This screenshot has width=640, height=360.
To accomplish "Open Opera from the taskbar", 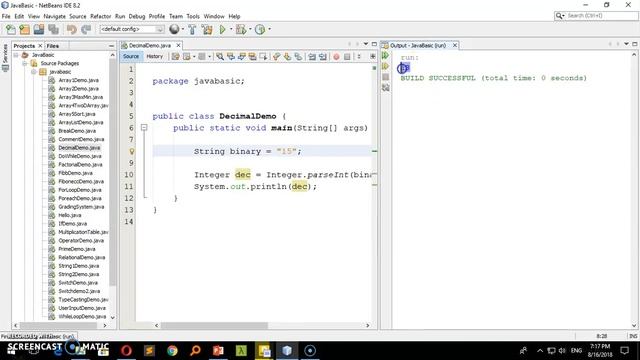I will 127,351.
